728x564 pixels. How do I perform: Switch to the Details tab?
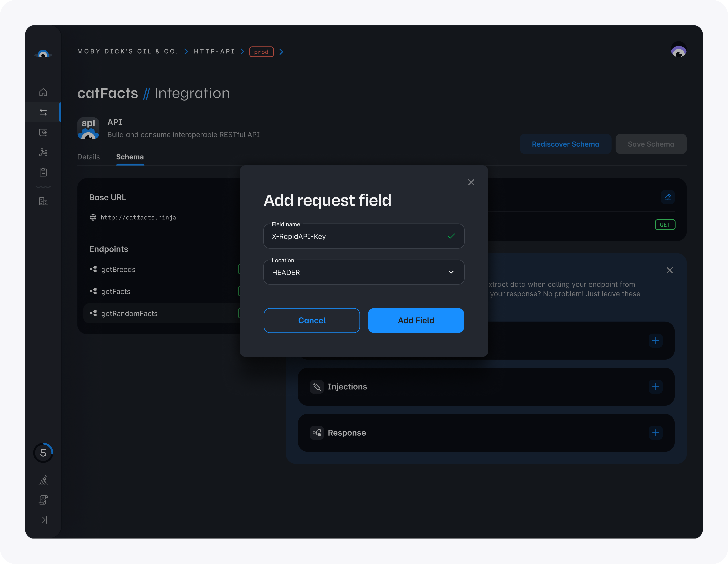pos(89,157)
